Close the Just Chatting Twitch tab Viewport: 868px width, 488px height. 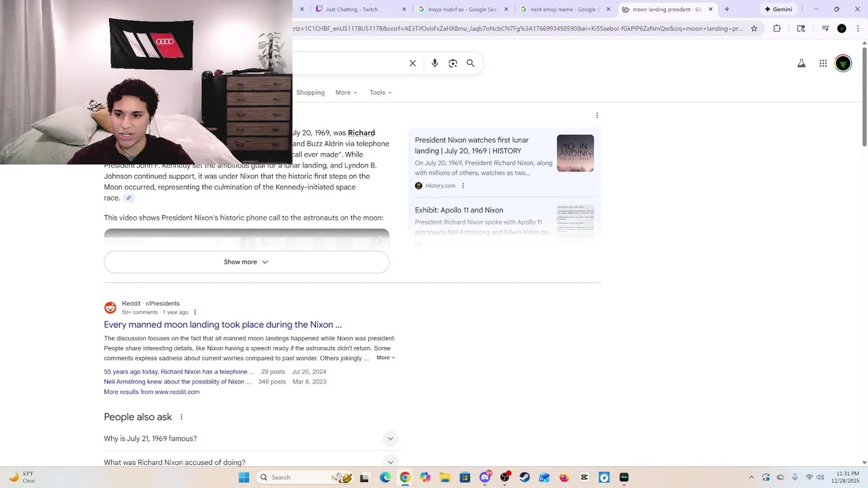405,9
